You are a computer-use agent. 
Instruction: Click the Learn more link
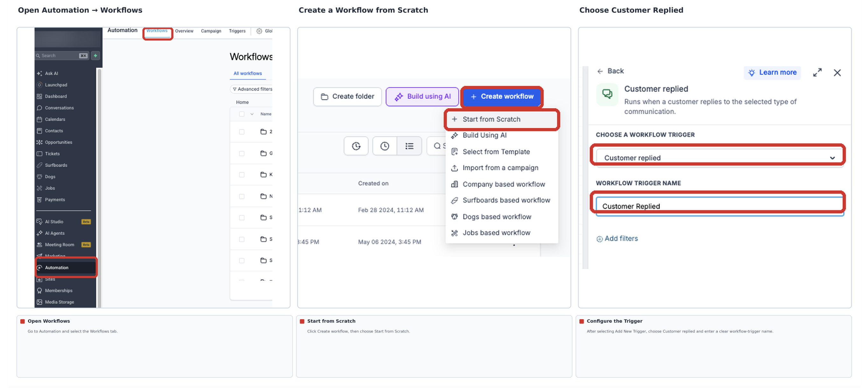(772, 72)
